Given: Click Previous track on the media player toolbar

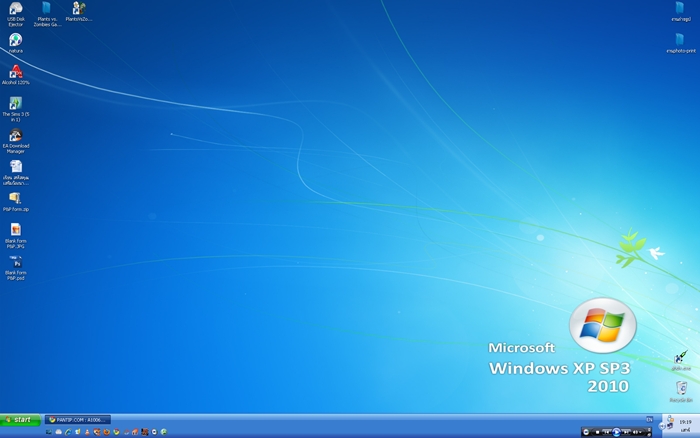Looking at the screenshot, I should click(607, 432).
